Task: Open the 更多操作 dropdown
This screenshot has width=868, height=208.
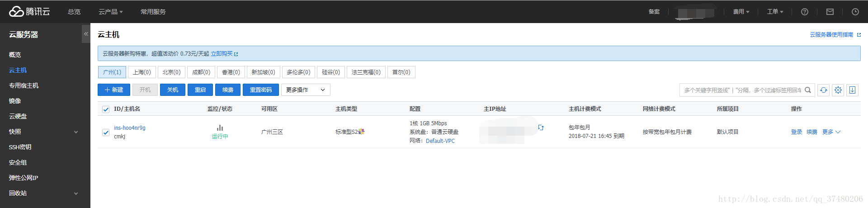Action: (306, 90)
